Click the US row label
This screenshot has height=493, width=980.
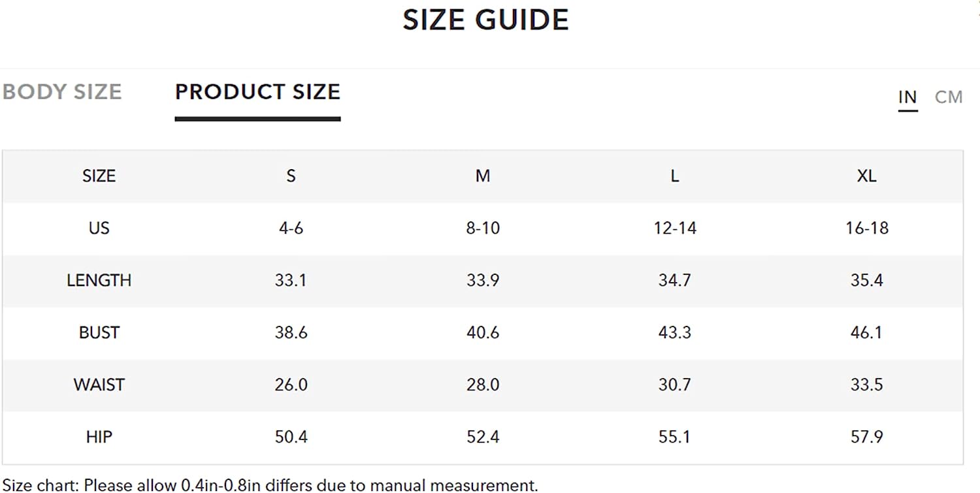click(x=99, y=228)
